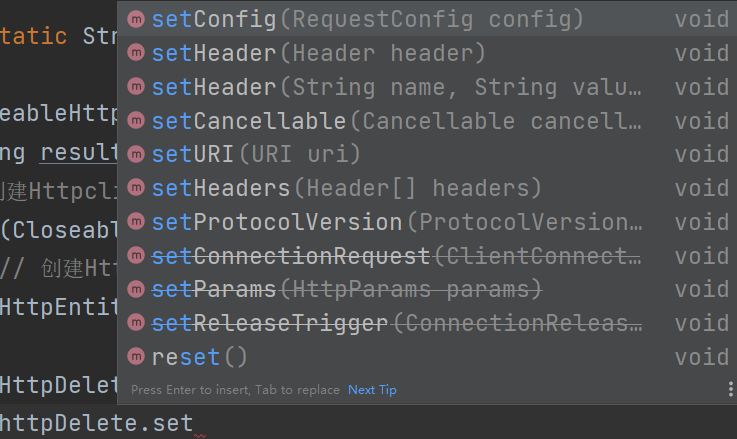This screenshot has width=737, height=439.
Task: Select setHeaders(Header[] headers) completion
Action: (x=346, y=188)
